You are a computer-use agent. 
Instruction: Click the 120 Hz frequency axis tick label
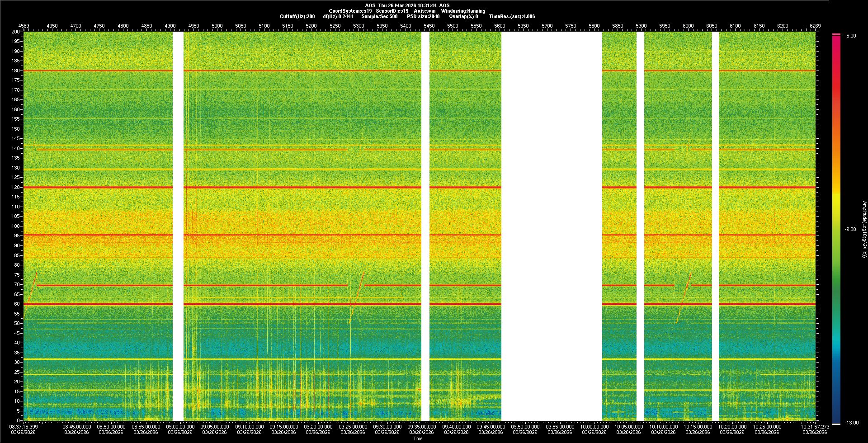pos(16,187)
